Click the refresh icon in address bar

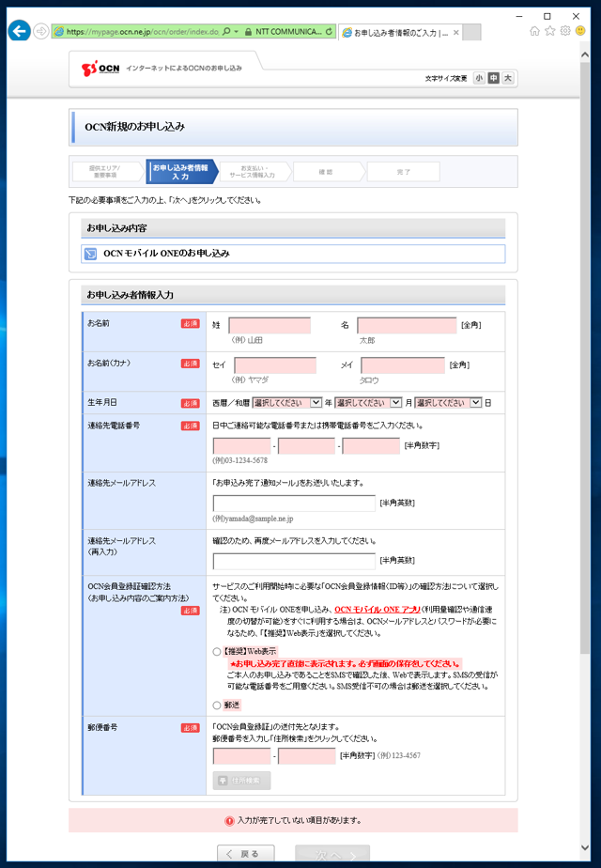pyautogui.click(x=330, y=32)
